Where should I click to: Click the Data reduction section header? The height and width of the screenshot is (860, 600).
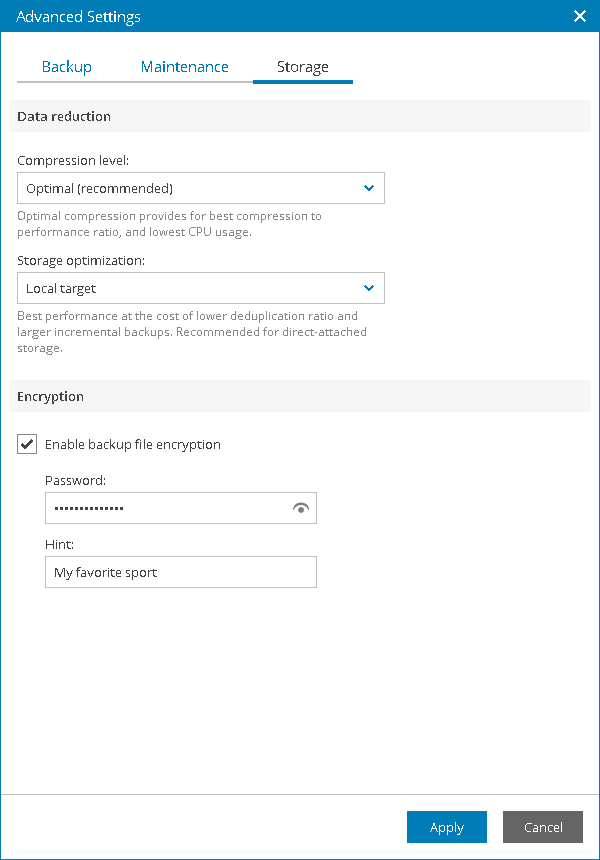[x=64, y=116]
